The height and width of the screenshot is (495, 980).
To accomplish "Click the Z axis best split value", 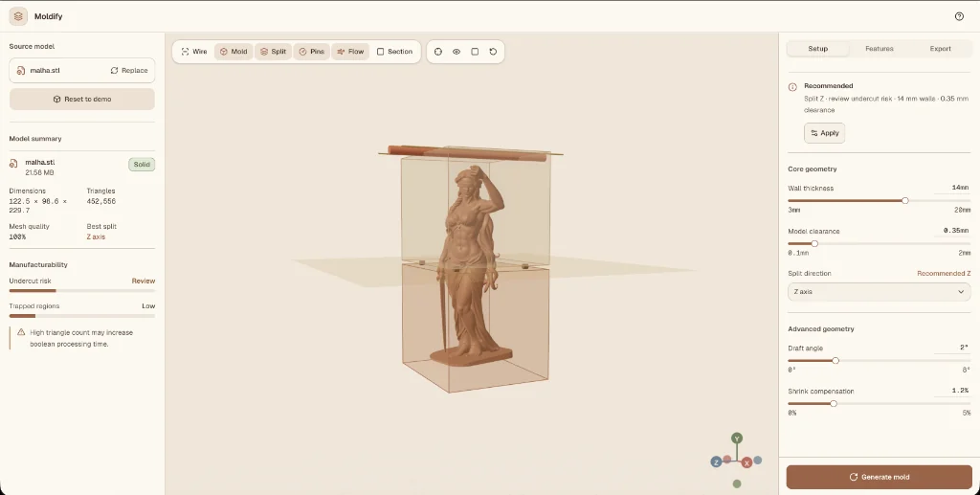I will point(96,236).
